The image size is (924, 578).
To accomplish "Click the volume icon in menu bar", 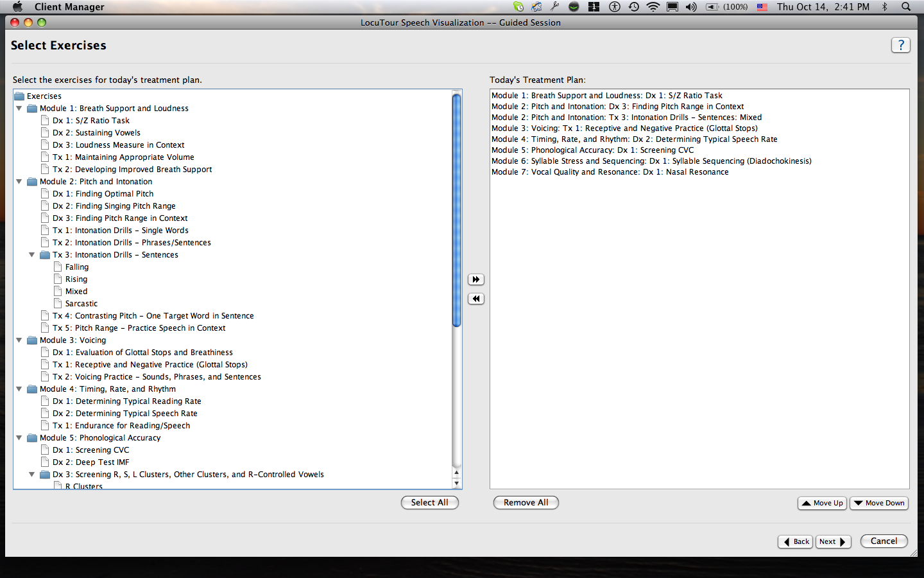I will [691, 6].
